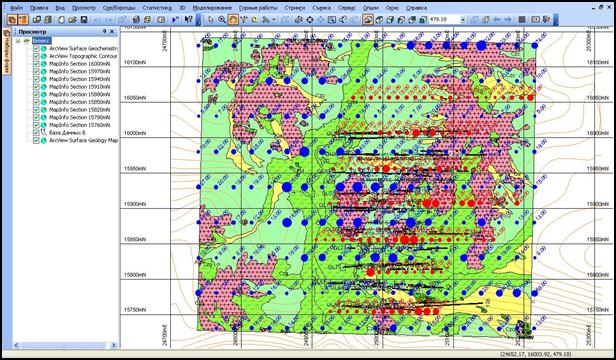This screenshot has height=360, width=616.
Task: Open the Справка menu
Action: (416, 7)
